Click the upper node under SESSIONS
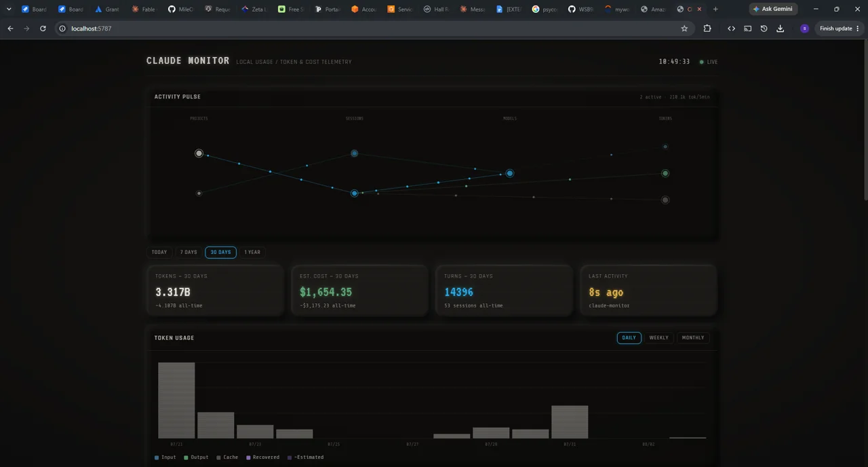The height and width of the screenshot is (467, 868). click(354, 153)
